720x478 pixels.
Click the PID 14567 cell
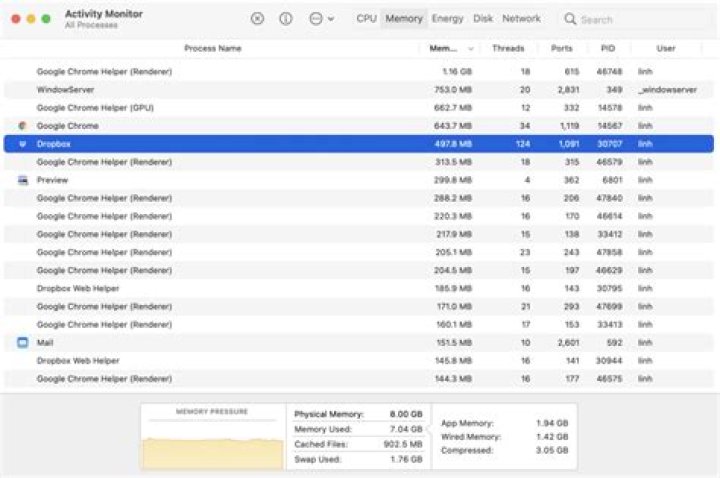609,126
